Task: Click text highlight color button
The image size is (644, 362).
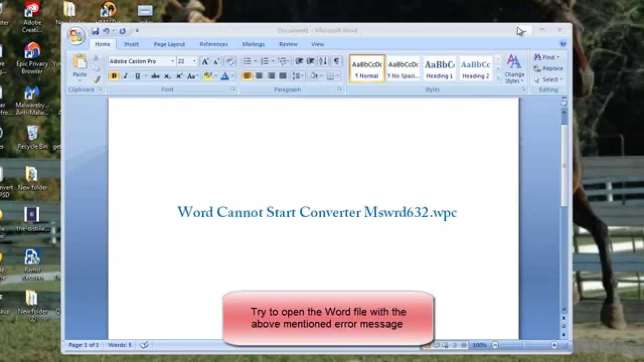Action: pyautogui.click(x=208, y=76)
